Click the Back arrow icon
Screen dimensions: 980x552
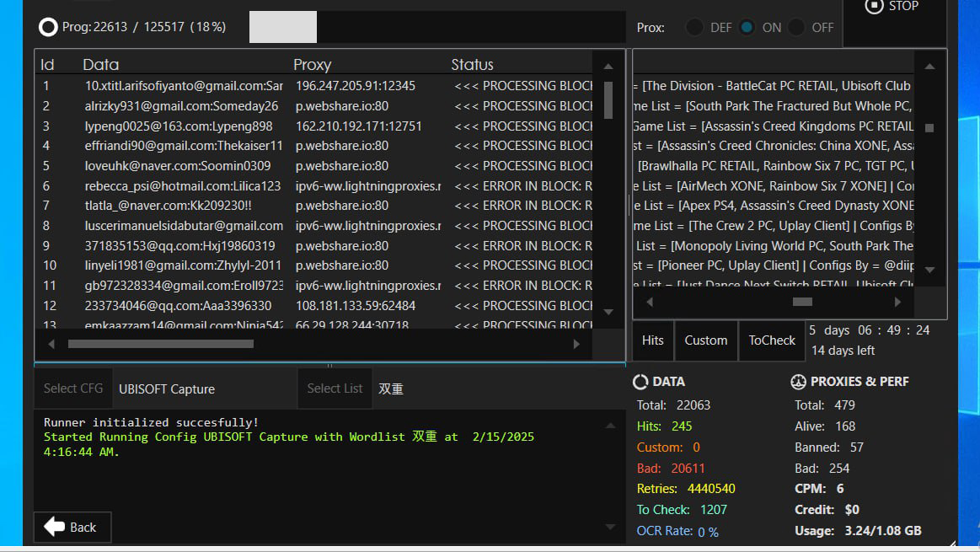tap(55, 527)
